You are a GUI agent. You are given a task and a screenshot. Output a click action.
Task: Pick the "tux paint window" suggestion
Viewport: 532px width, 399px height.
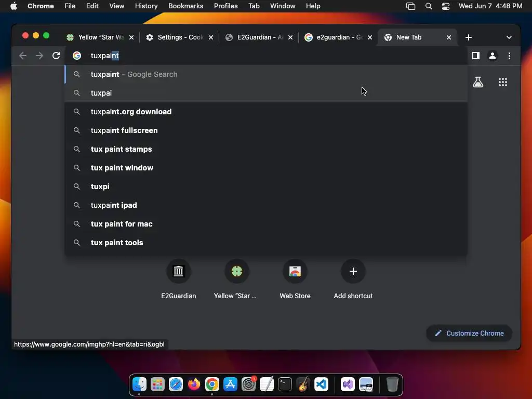(x=267, y=168)
